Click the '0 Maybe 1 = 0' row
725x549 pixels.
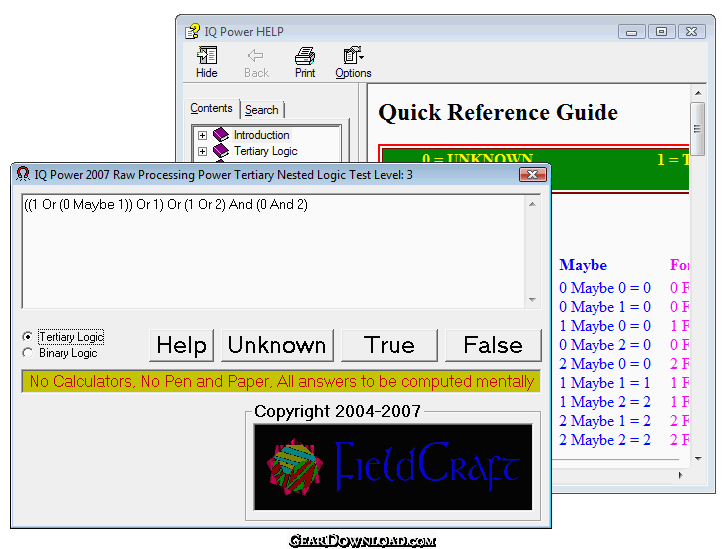tap(605, 307)
